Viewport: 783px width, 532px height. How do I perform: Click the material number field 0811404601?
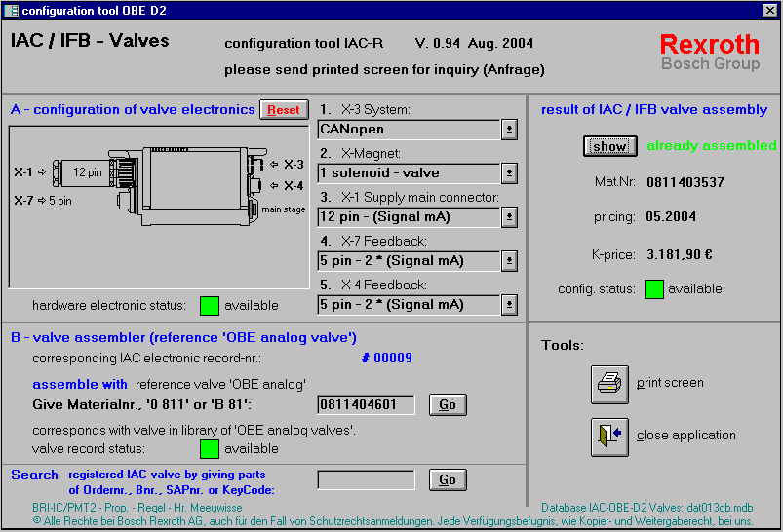(366, 404)
